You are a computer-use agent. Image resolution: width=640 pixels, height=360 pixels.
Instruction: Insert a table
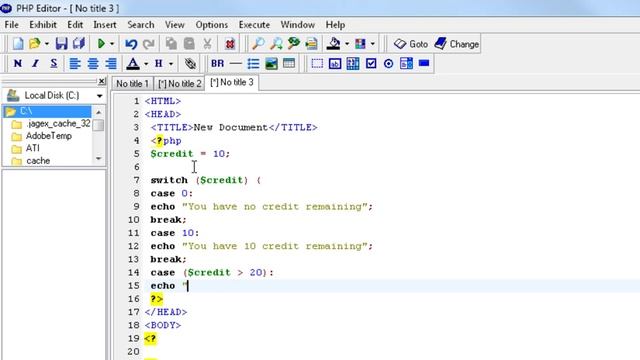(x=289, y=63)
